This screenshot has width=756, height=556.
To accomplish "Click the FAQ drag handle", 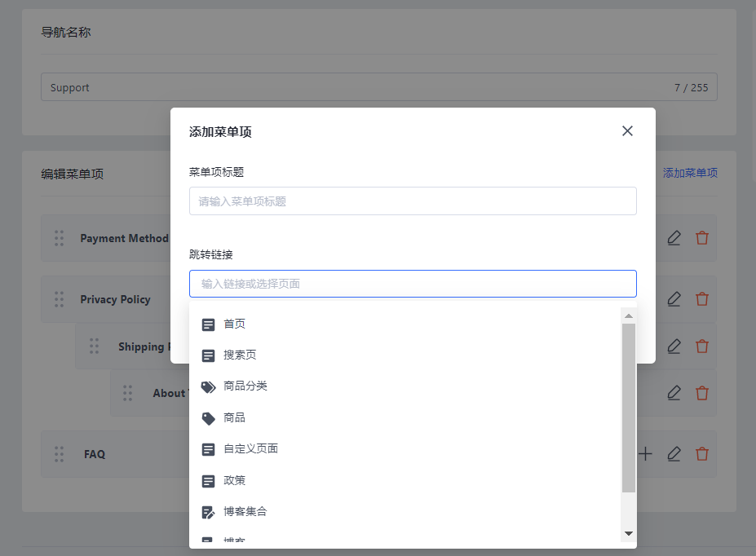I will point(59,454).
